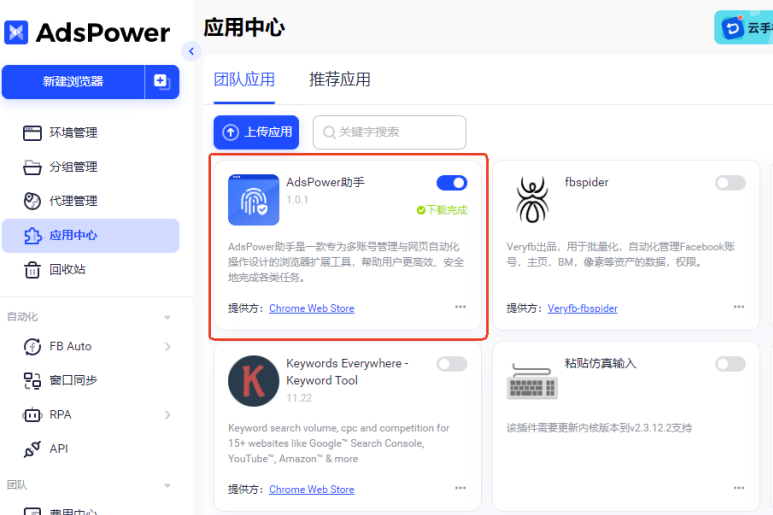773x515 pixels.
Task: Collapse the 自动化 section arrow
Action: point(167,317)
